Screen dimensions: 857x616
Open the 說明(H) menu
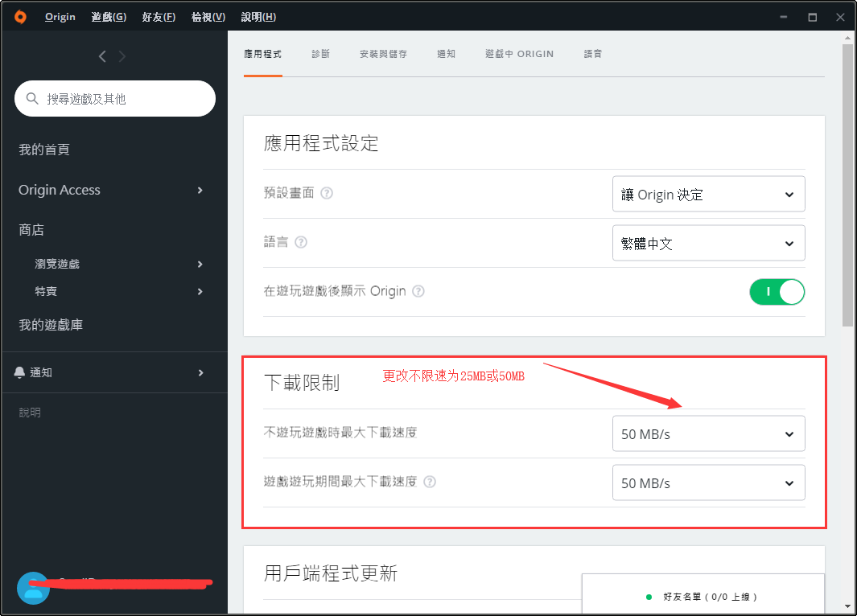[258, 17]
